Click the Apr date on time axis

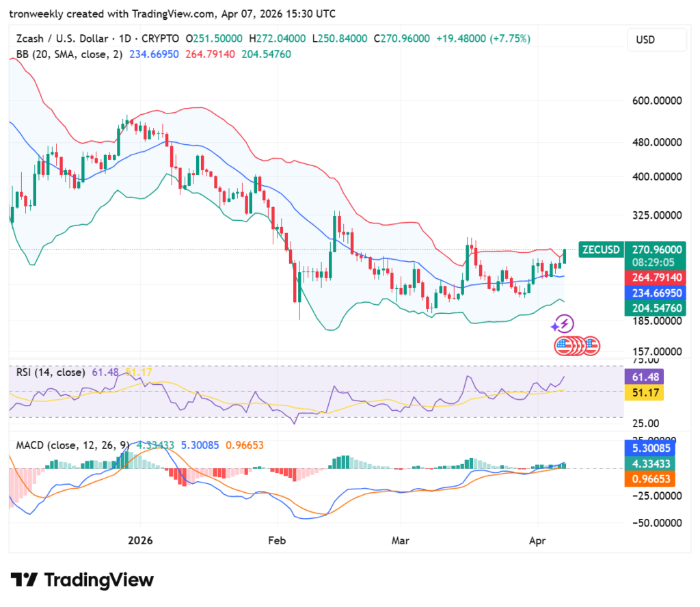pos(539,540)
